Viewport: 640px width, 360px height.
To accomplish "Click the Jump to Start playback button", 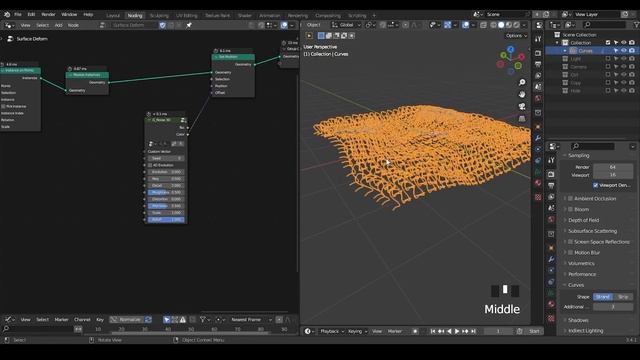I will [x=433, y=331].
